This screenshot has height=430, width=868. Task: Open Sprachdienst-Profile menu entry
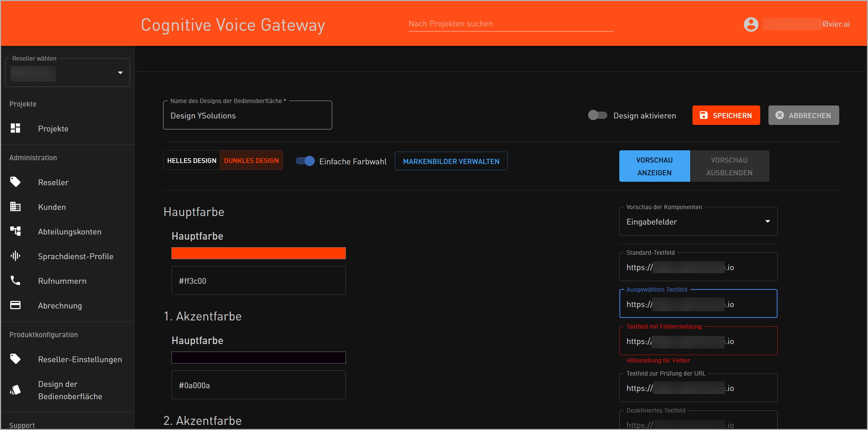[67, 256]
